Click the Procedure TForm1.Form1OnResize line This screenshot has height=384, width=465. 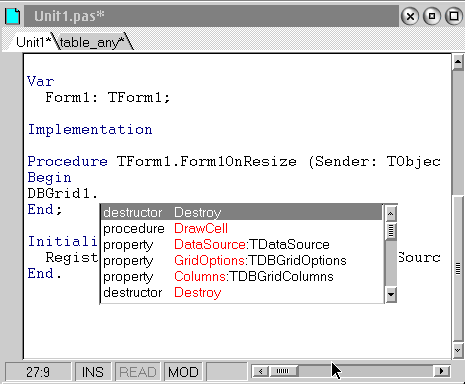[234, 162]
